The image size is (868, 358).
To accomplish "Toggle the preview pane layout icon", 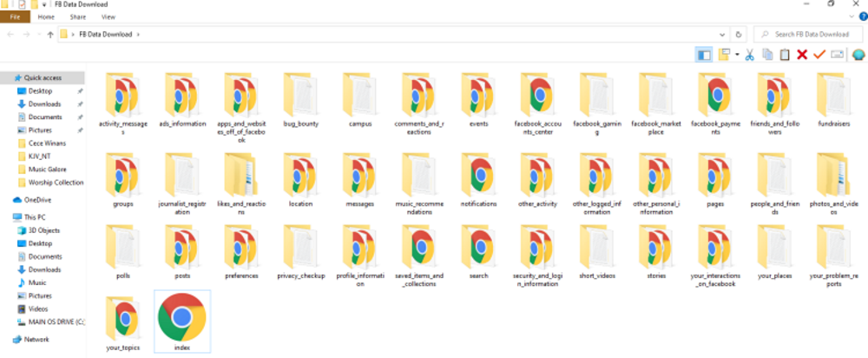I will click(x=704, y=55).
